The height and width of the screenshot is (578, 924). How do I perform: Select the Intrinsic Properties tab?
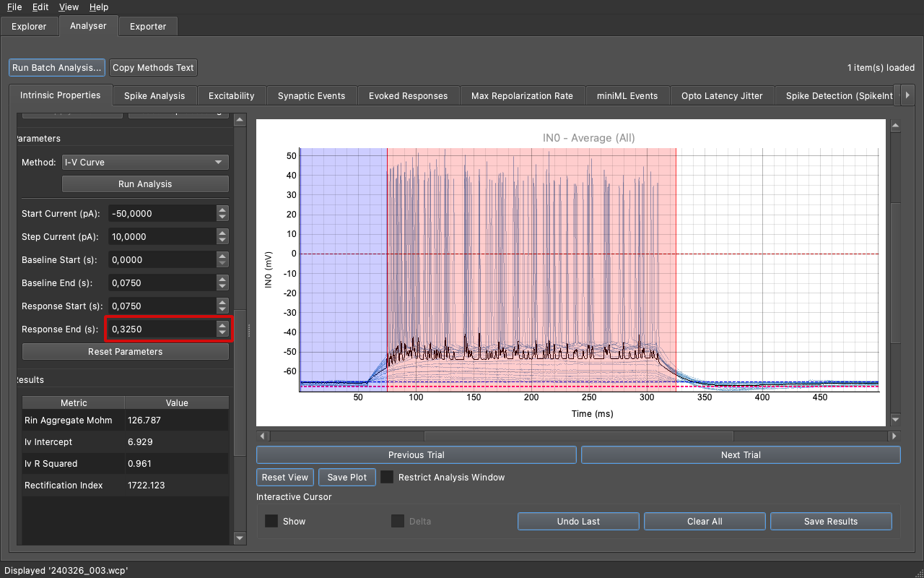pos(61,95)
